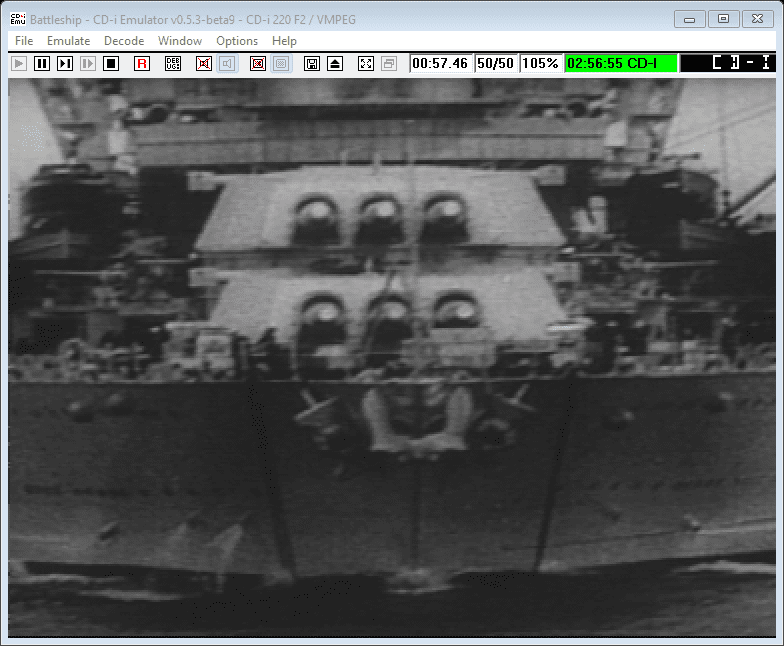Stop the emulation with the square button
784x646 pixels.
[111, 63]
